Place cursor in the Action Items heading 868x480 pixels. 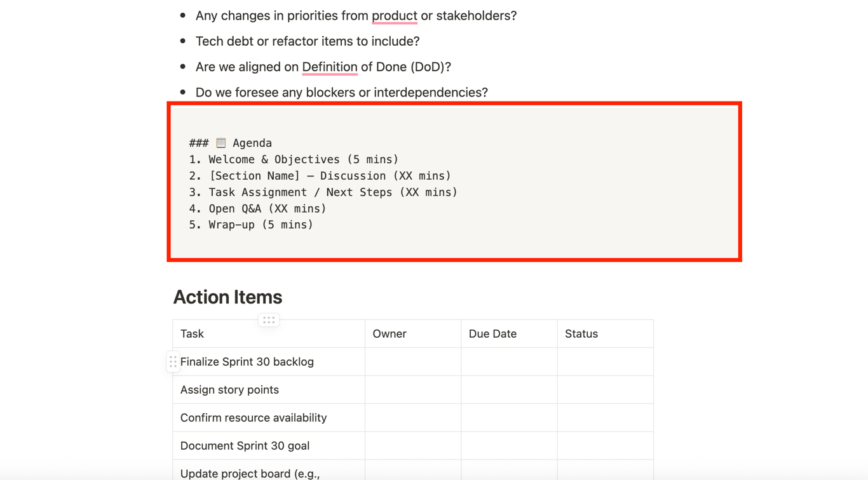pos(227,297)
